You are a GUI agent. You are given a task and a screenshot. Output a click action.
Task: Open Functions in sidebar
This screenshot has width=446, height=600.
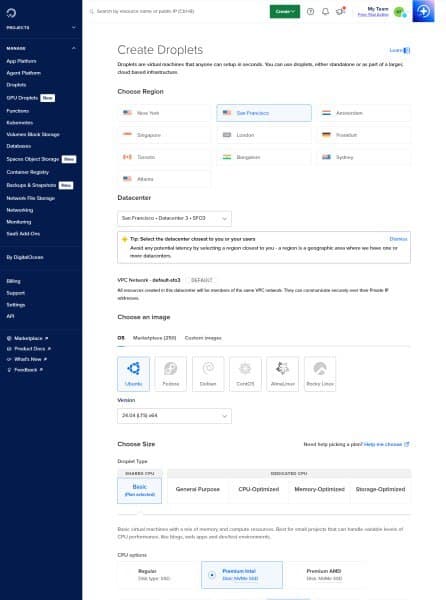tap(18, 111)
